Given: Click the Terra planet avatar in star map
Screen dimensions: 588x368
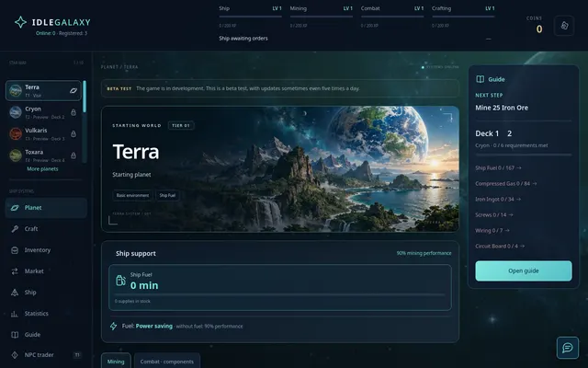Looking at the screenshot, I should [x=16, y=90].
